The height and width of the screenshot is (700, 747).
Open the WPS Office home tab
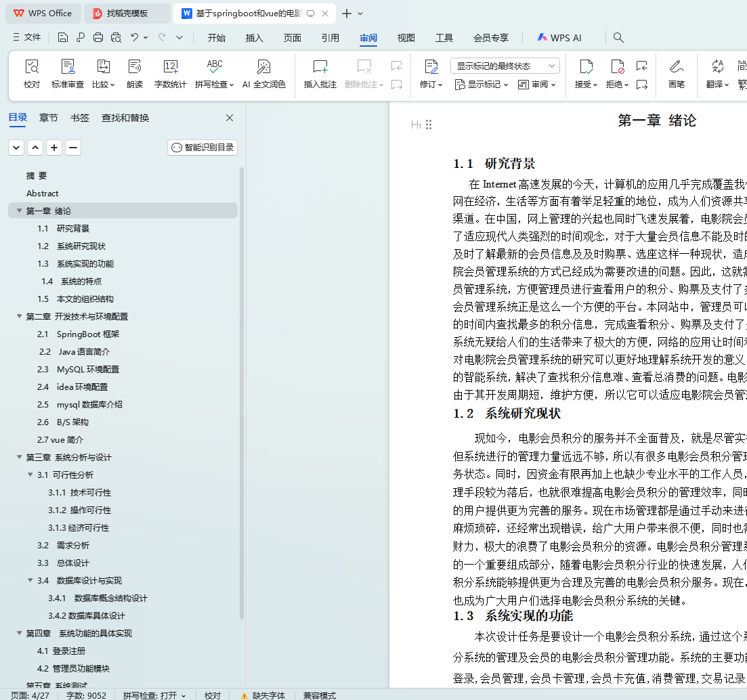tap(43, 14)
